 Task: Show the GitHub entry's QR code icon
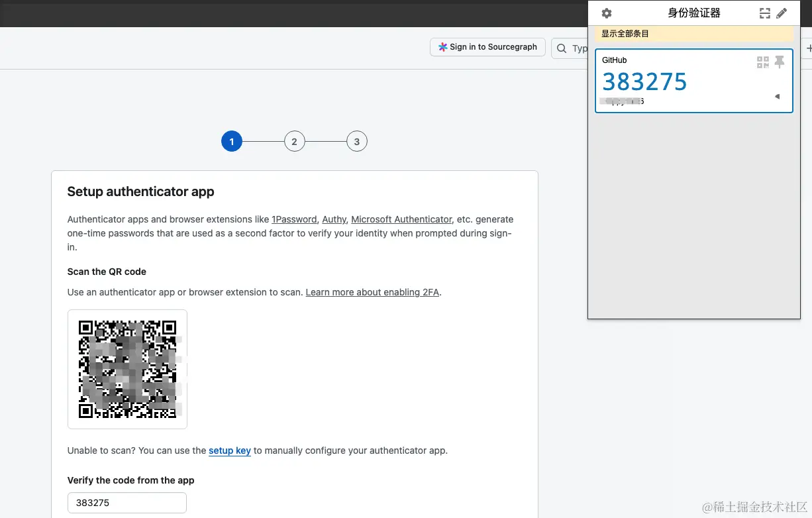[x=763, y=62]
